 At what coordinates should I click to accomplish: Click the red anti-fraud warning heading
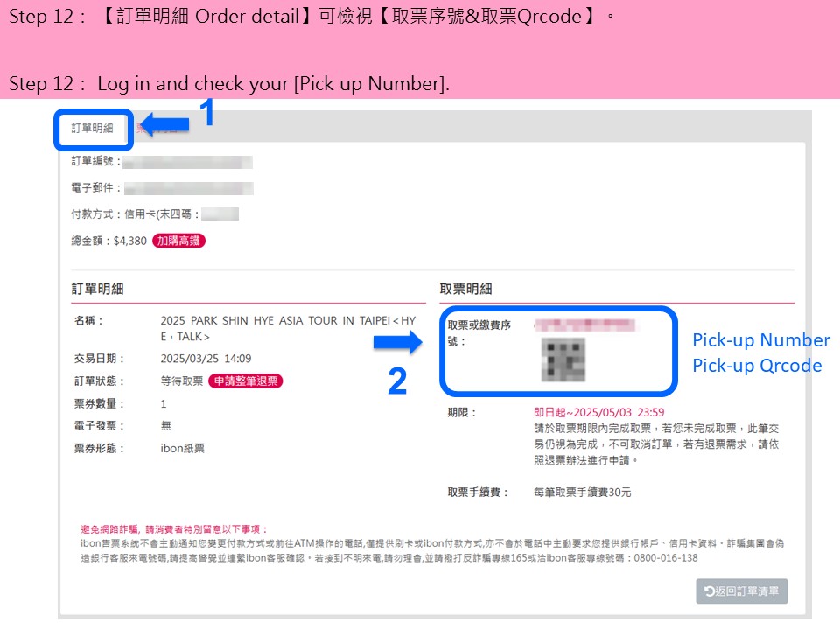[x=174, y=529]
